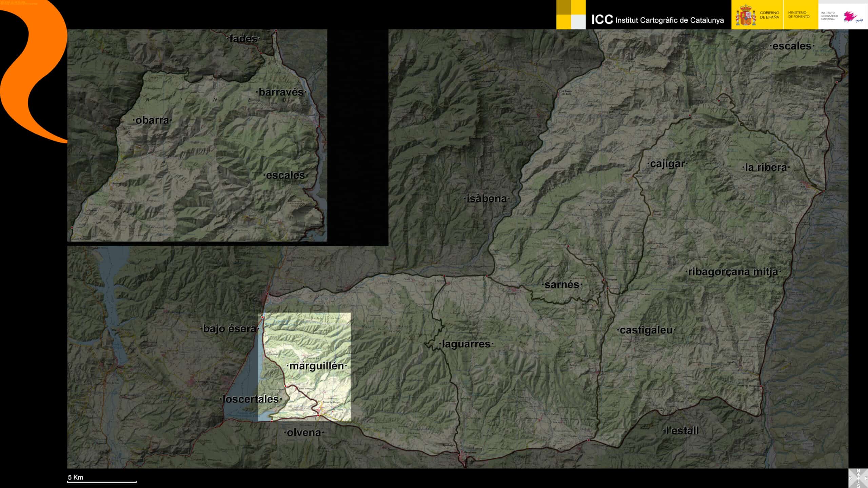Click the laguarres region label
The width and height of the screenshot is (868, 488).
(x=466, y=344)
